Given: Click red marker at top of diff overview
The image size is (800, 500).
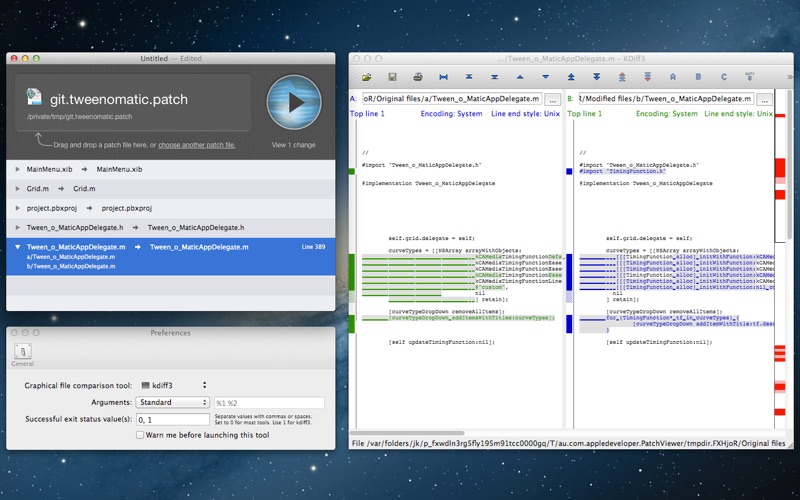Looking at the screenshot, I should coord(780,116).
